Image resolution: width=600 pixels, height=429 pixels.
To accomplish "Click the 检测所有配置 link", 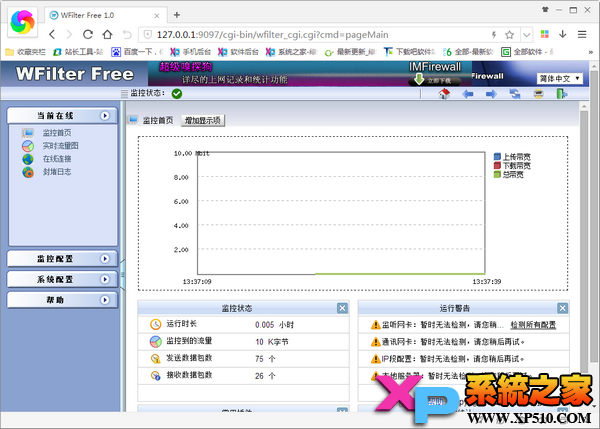I will click(533, 325).
